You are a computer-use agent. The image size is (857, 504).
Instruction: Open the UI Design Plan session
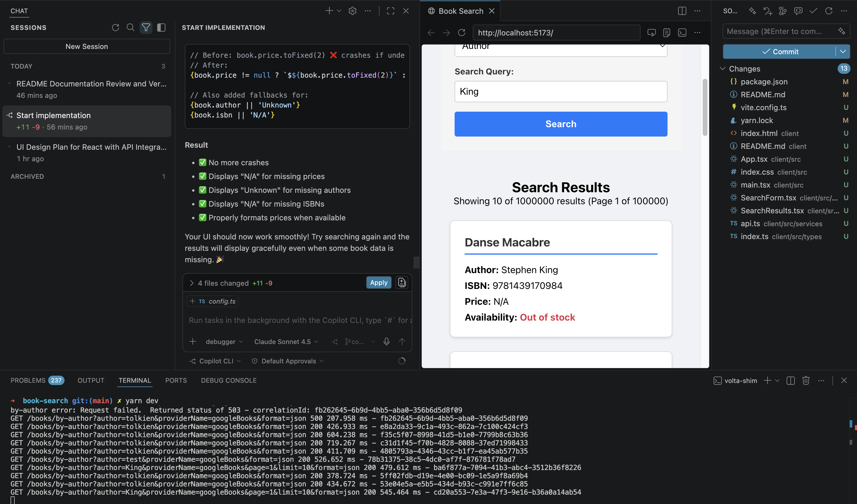[87, 153]
